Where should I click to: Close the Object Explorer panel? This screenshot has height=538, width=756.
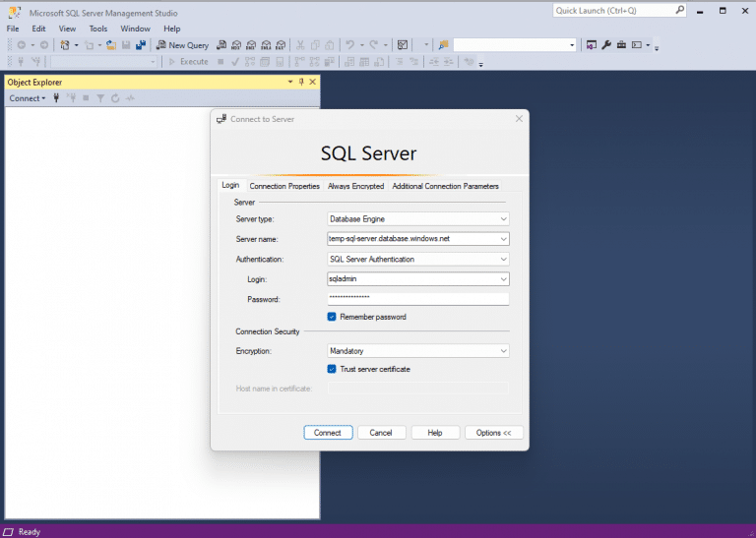coord(312,82)
